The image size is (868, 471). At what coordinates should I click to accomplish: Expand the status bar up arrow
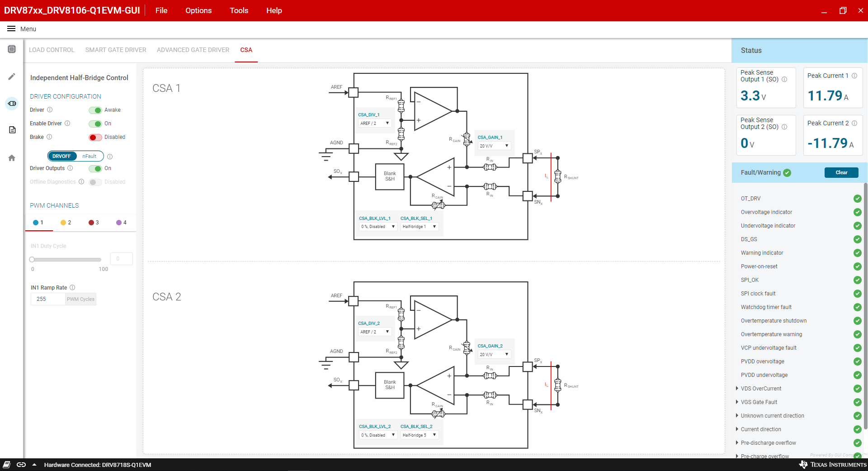(x=34, y=465)
